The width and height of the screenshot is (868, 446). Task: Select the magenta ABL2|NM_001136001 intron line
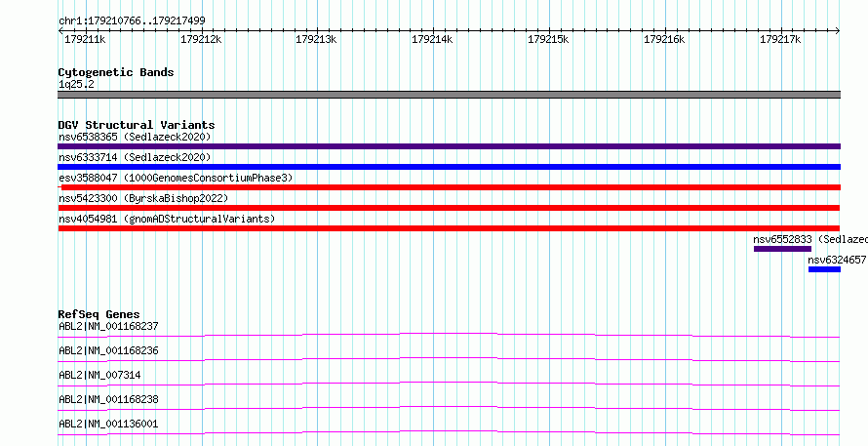coord(449,432)
